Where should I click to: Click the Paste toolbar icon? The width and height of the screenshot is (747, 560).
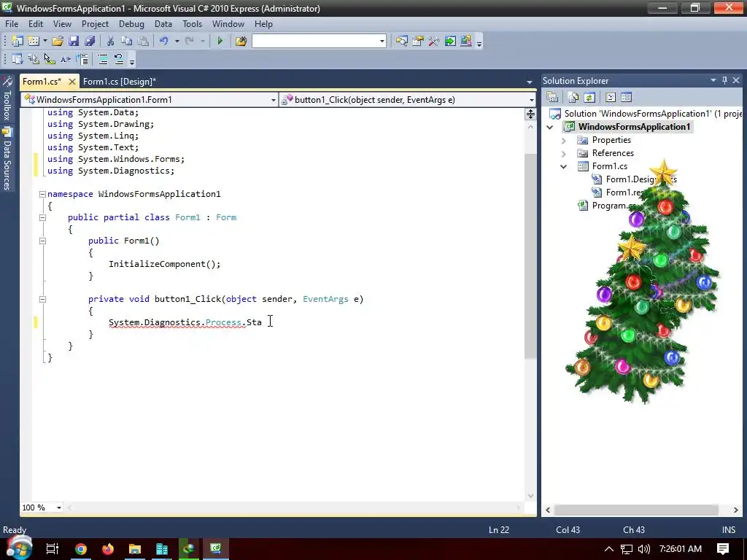[142, 41]
